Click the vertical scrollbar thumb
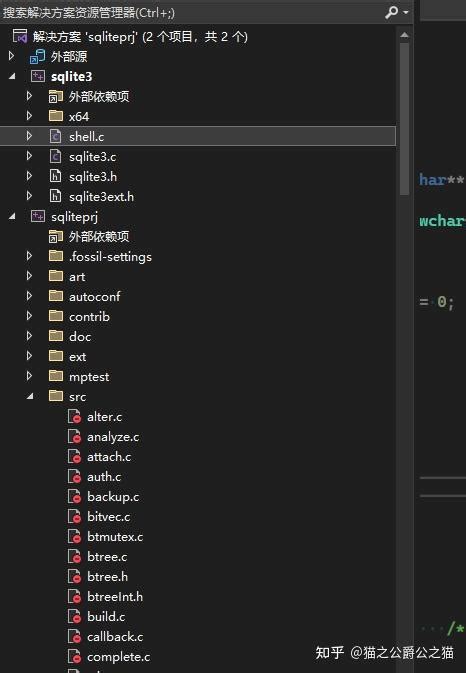 click(x=404, y=119)
